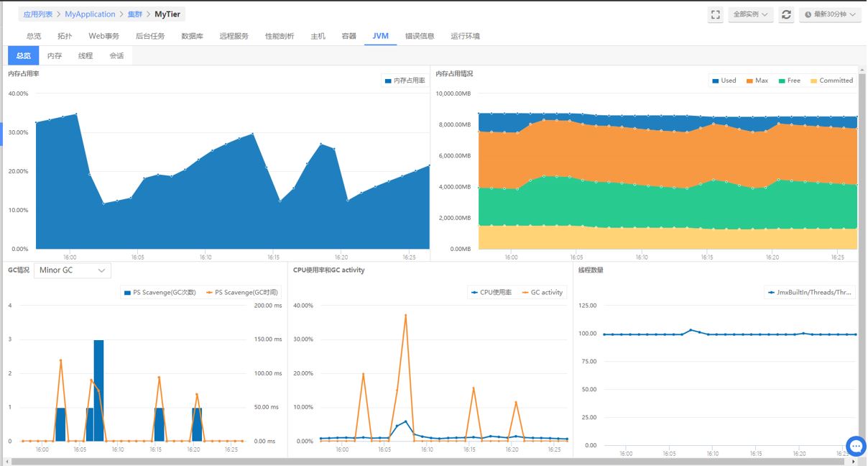Viewport: 868px width, 466px height.
Task: Open the latest 30 minutes time dropdown
Action: click(x=831, y=14)
